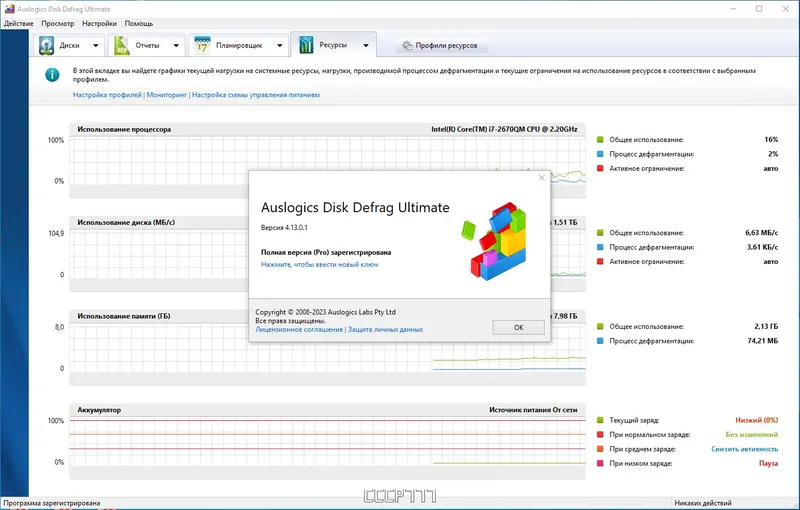Click the blue CPU Процесс дефрагментации swatch
800x510 pixels.
[600, 154]
